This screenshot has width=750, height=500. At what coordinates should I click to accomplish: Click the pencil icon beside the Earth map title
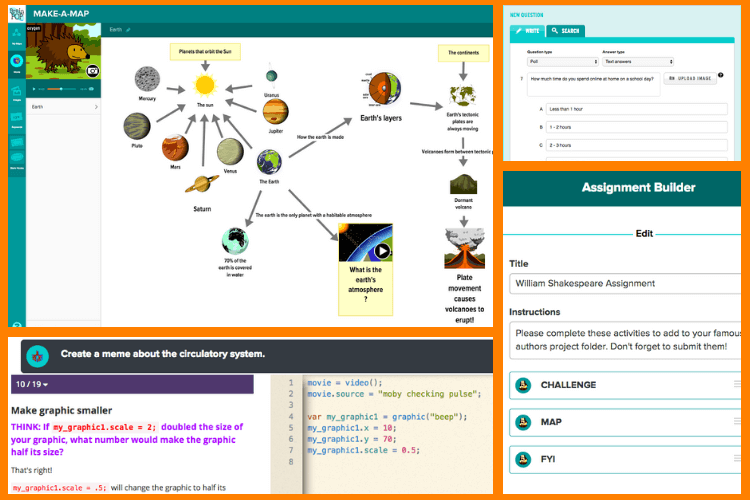[x=128, y=30]
